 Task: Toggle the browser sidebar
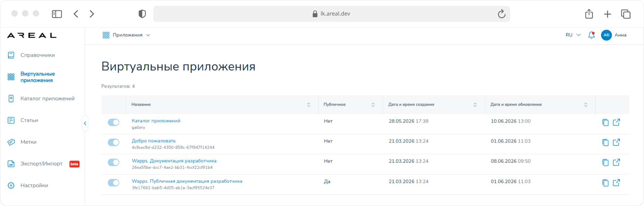57,14
